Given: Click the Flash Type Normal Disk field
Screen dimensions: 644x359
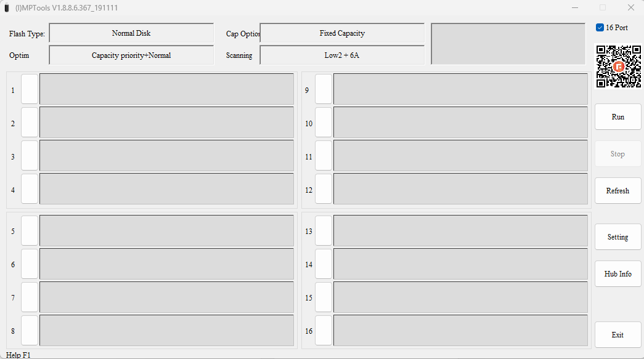Looking at the screenshot, I should tap(131, 33).
